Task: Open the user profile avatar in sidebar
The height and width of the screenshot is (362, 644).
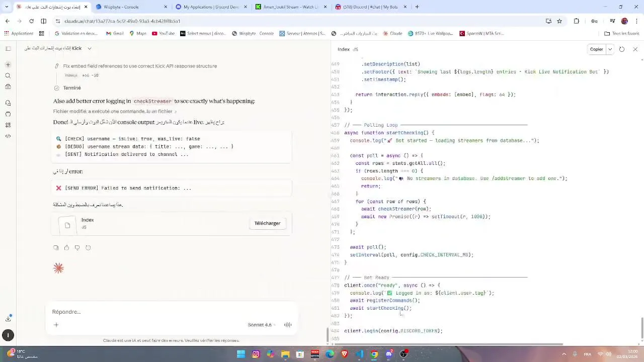Action: pyautogui.click(x=8, y=335)
